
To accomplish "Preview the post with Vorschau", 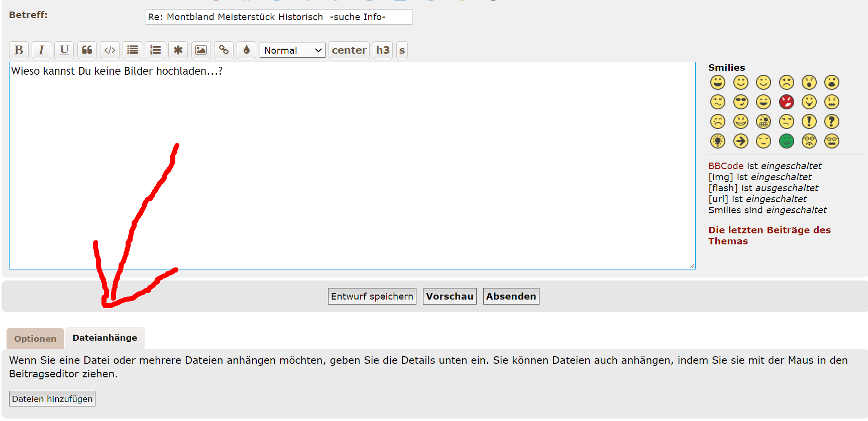I will [450, 296].
